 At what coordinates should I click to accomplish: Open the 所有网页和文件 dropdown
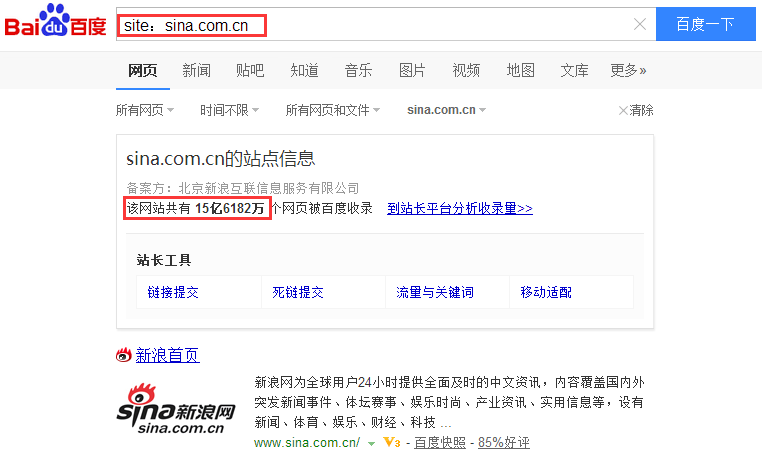[333, 110]
